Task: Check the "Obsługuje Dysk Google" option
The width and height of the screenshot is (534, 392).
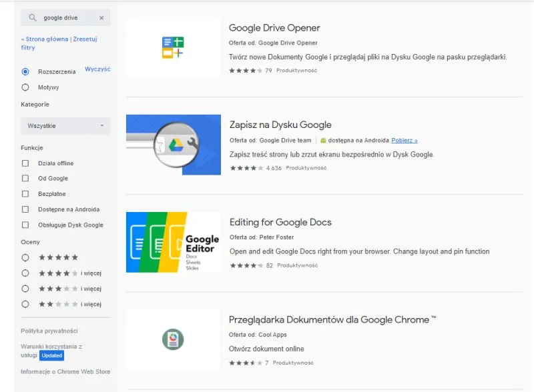Action: tap(25, 225)
